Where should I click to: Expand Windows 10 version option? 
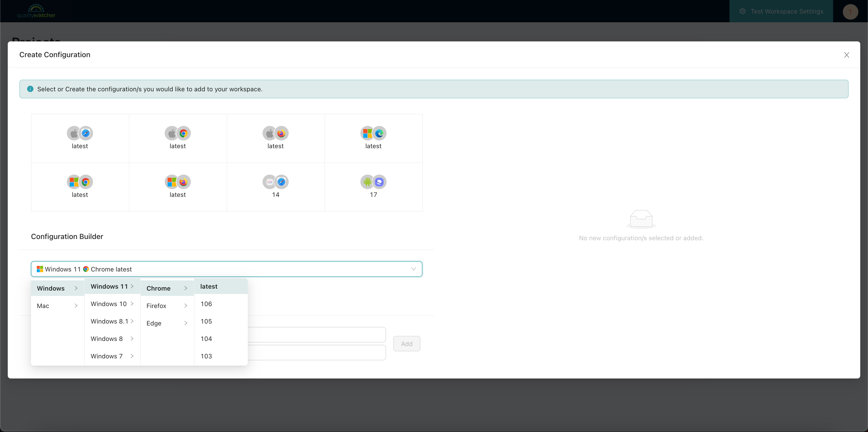pyautogui.click(x=112, y=304)
